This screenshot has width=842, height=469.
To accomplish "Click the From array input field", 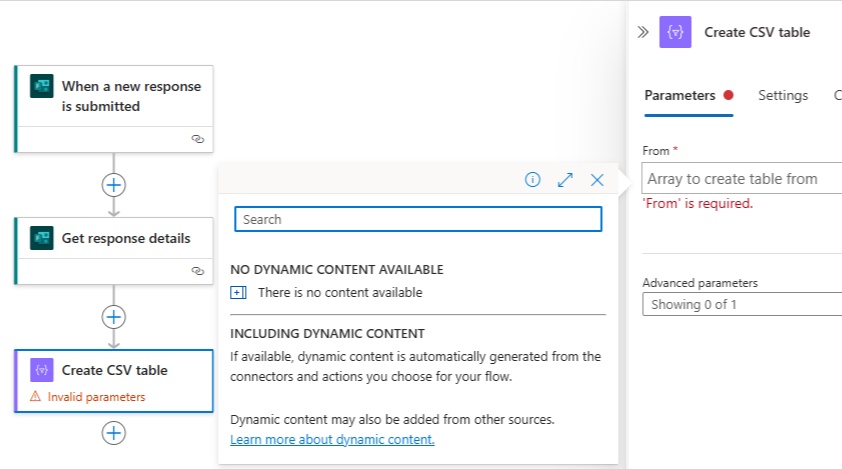I will [742, 179].
